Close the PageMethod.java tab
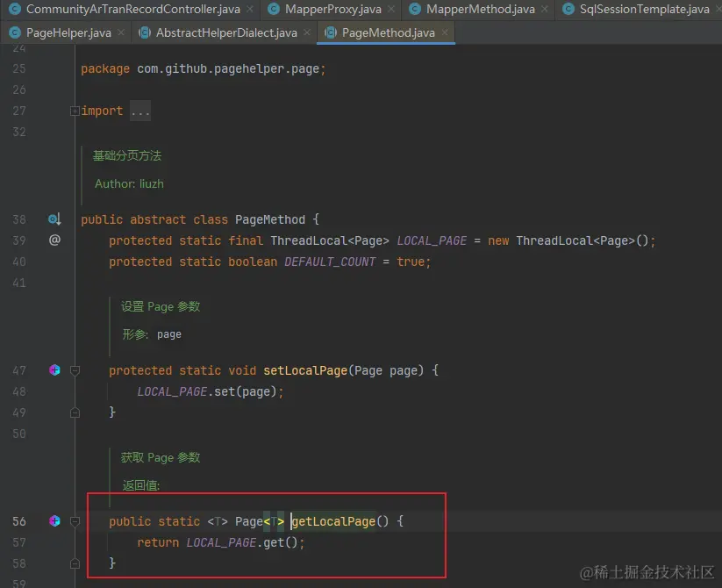Screen dimensions: 722x588 click(x=445, y=32)
